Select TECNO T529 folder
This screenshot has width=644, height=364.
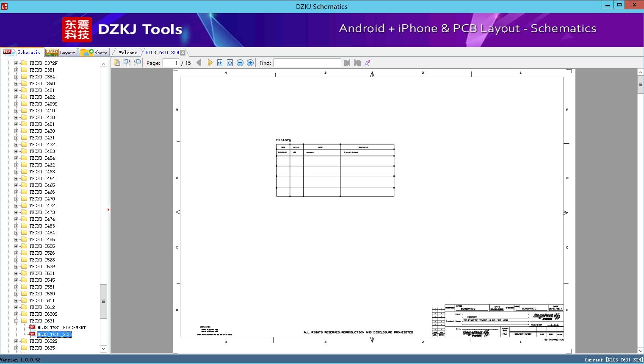[42, 267]
